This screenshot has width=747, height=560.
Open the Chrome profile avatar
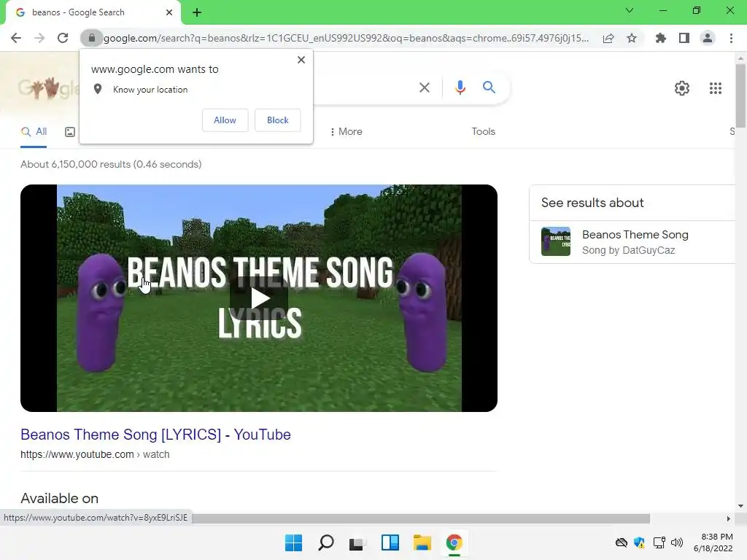708,38
